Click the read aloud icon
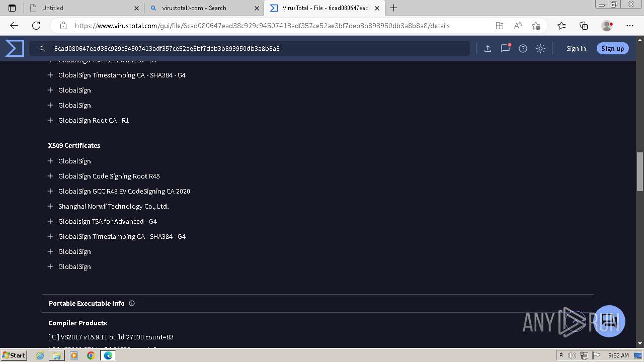Screen dimensions: 644x362 click(x=518, y=26)
